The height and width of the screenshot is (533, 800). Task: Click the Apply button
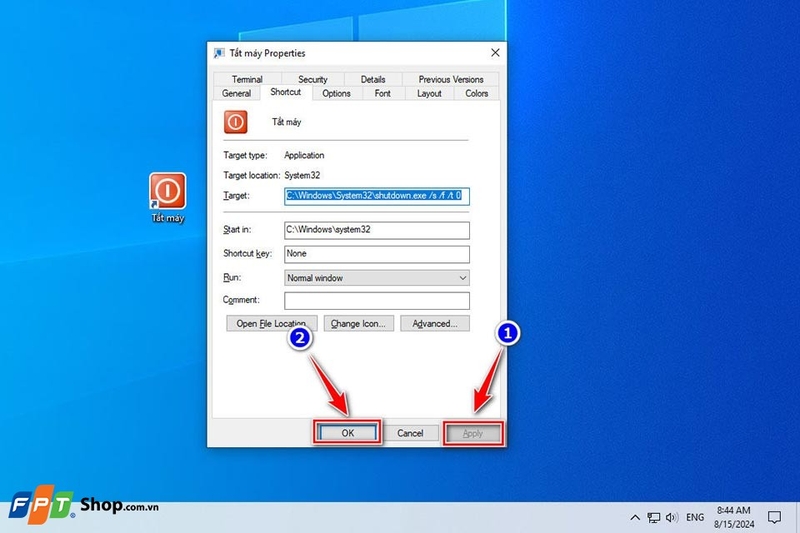[472, 434]
